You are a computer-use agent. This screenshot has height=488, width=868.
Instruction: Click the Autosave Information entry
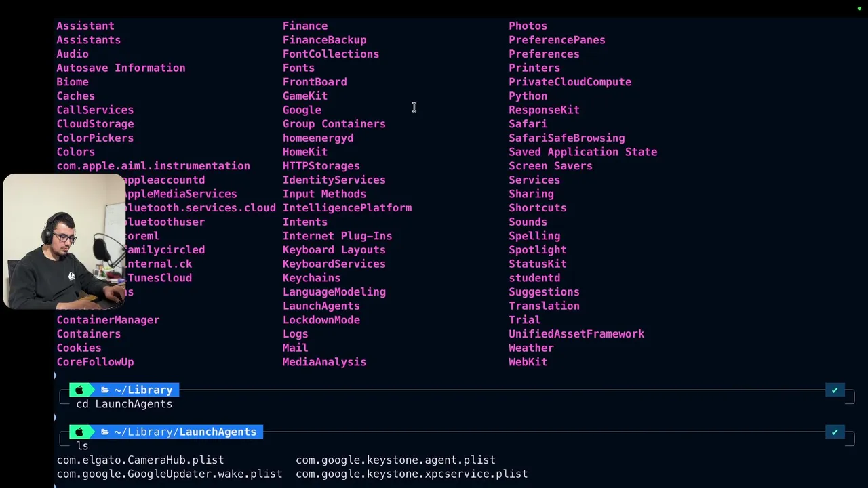point(121,68)
